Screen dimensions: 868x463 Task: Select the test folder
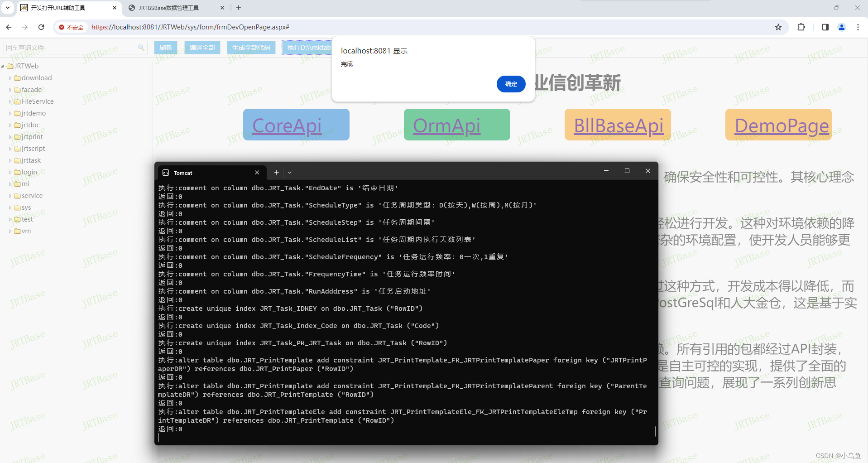[x=27, y=219]
